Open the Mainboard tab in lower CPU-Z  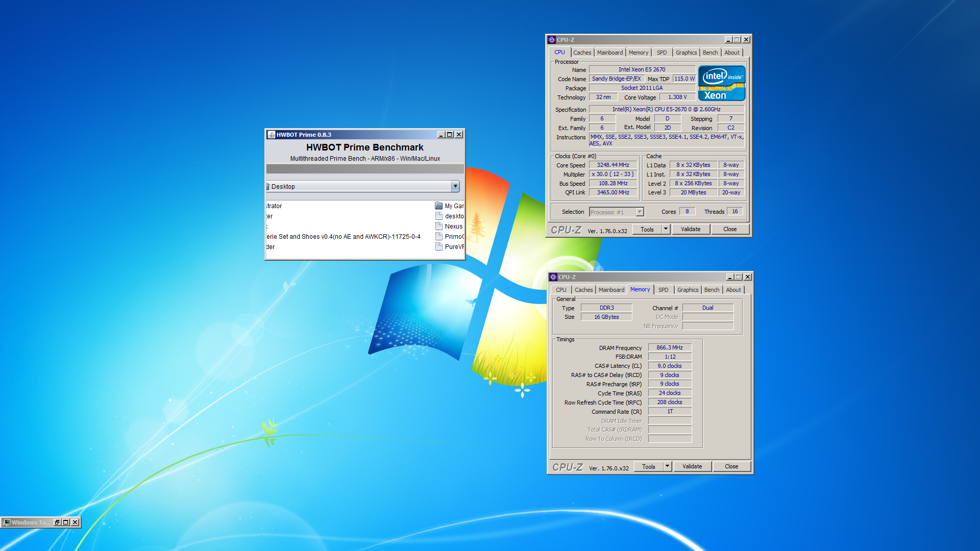coord(611,290)
